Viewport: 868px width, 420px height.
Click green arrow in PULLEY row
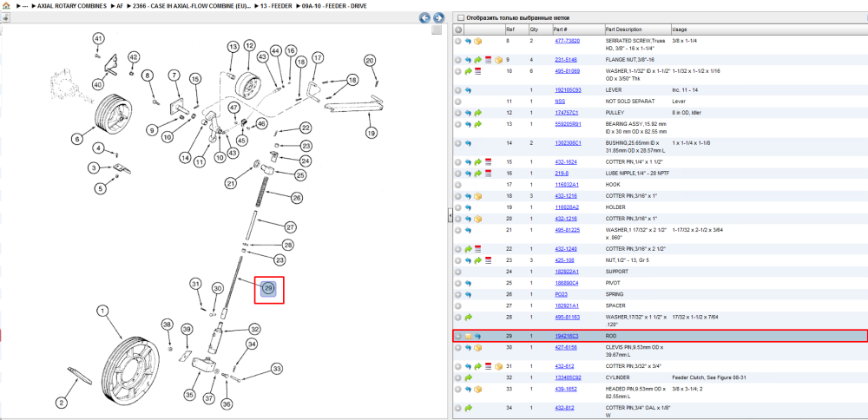pyautogui.click(x=477, y=113)
